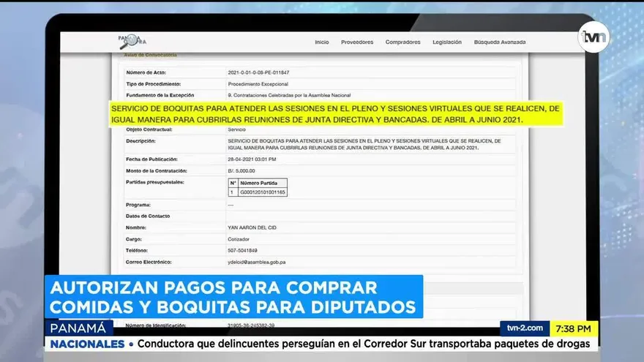The image size is (644, 362).
Task: Click the tvn-2.com website badge
Action: [x=525, y=328]
